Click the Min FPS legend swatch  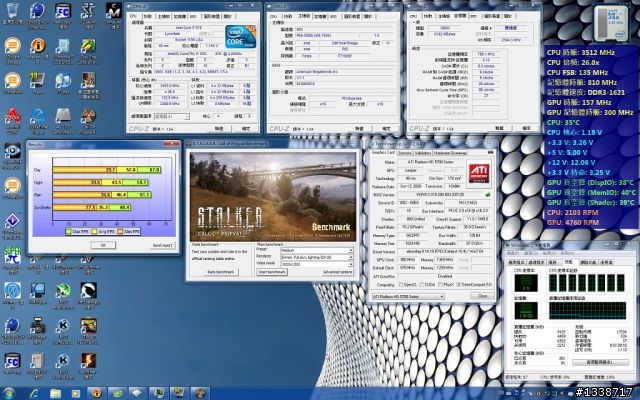coord(120,231)
